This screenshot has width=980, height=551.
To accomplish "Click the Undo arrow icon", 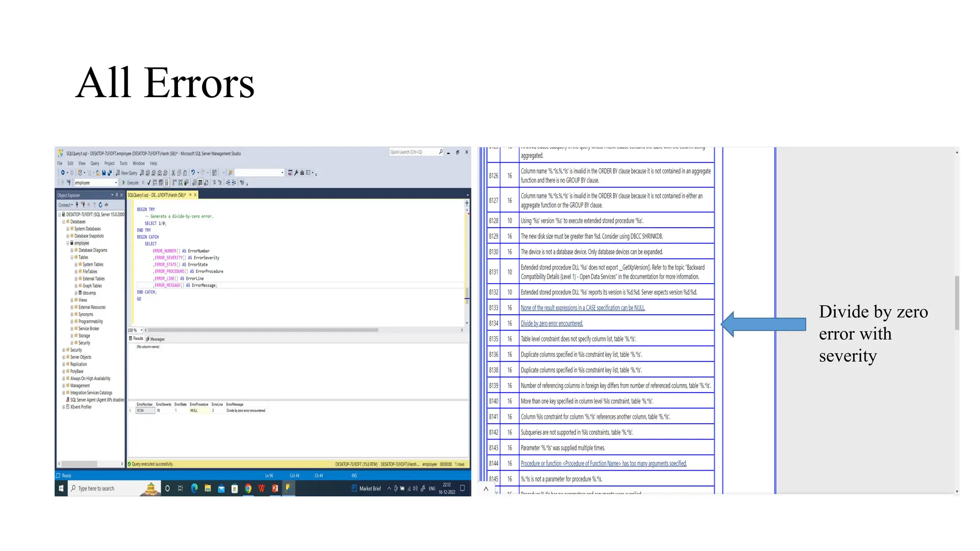I will pyautogui.click(x=193, y=173).
